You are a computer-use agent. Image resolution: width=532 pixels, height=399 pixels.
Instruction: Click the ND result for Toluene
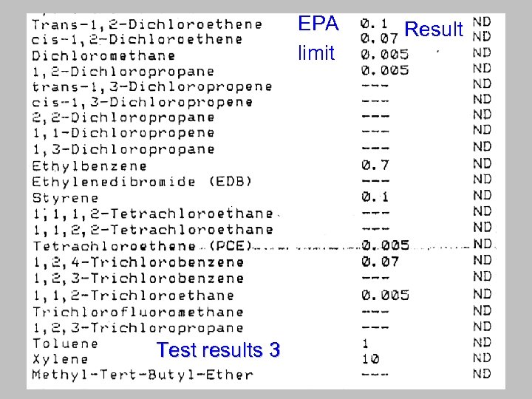pos(482,343)
